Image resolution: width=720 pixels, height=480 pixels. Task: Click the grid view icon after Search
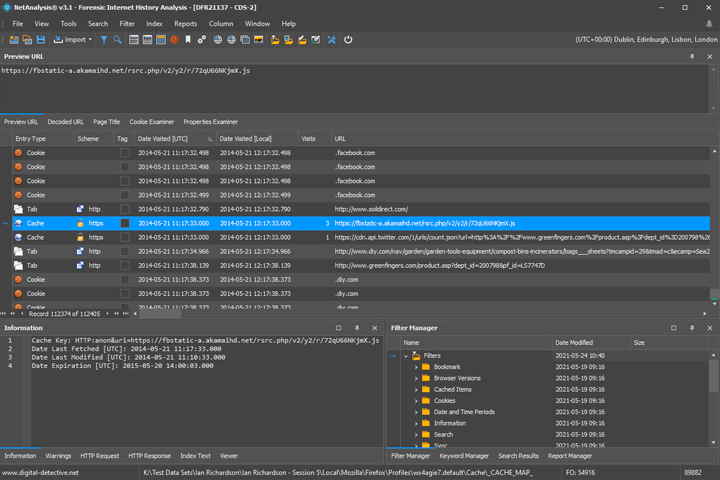click(x=134, y=40)
